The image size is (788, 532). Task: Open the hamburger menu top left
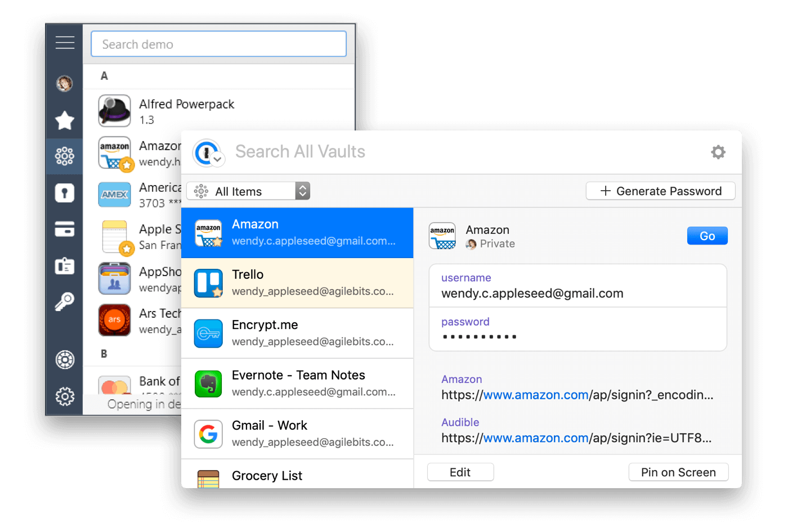coord(65,42)
